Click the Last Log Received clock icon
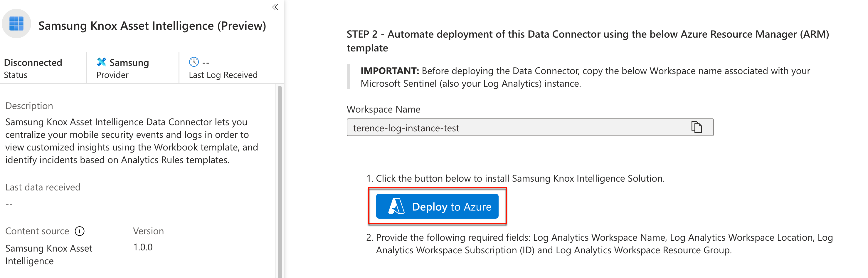Image resolution: width=868 pixels, height=278 pixels. 194,62
